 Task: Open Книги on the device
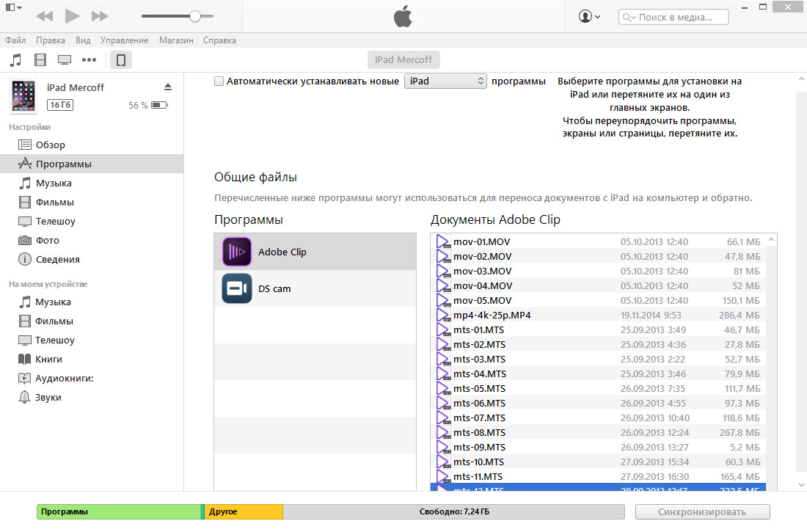coord(92,359)
